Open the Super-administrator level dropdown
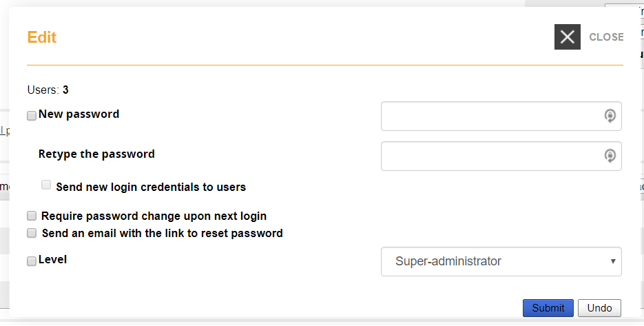 (x=501, y=262)
